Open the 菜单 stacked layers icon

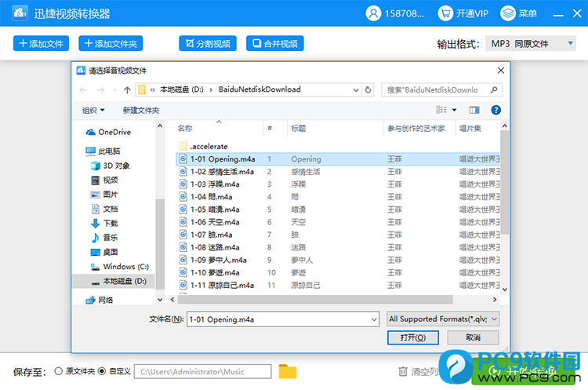(508, 13)
